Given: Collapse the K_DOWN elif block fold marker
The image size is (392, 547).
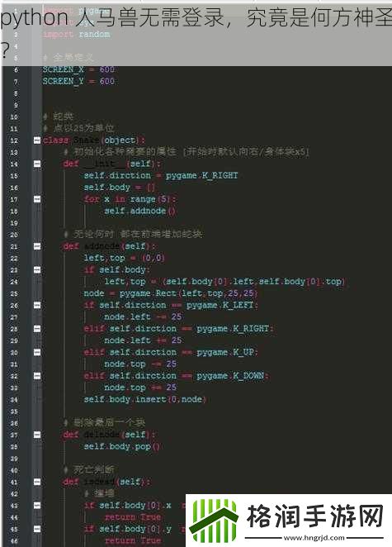Looking at the screenshot, I should [37, 376].
